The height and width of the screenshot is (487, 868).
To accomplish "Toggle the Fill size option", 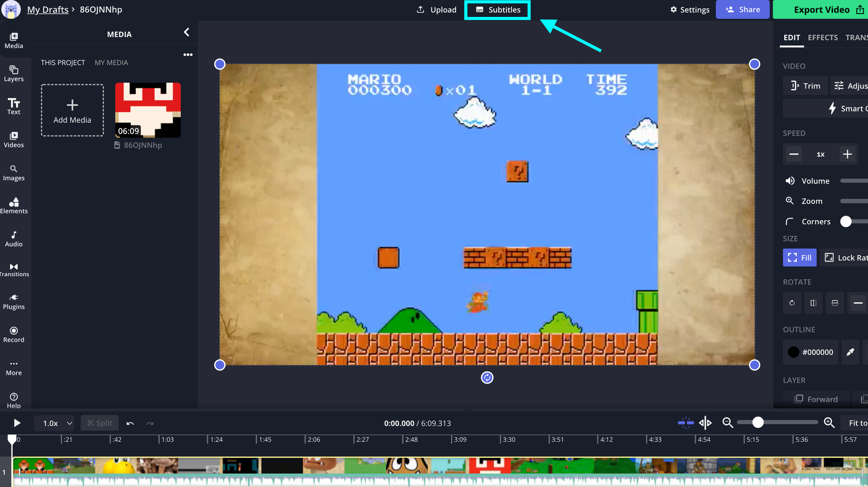I will coord(799,258).
